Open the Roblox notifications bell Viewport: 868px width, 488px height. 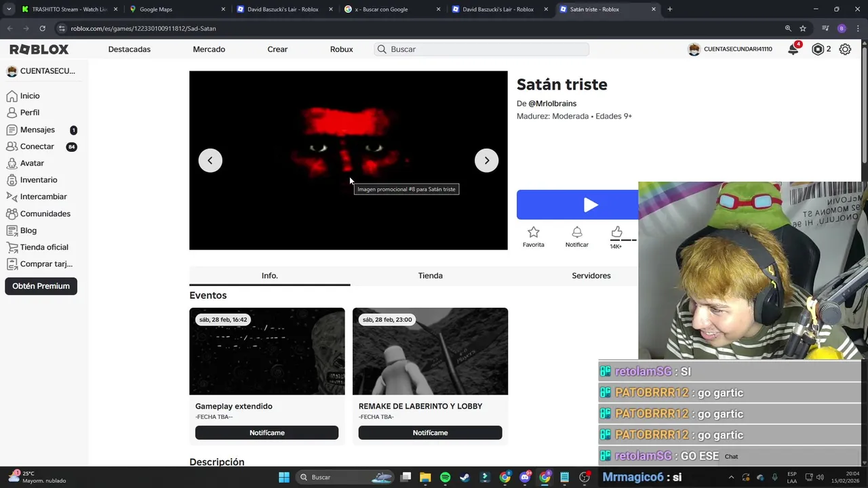(x=793, y=49)
